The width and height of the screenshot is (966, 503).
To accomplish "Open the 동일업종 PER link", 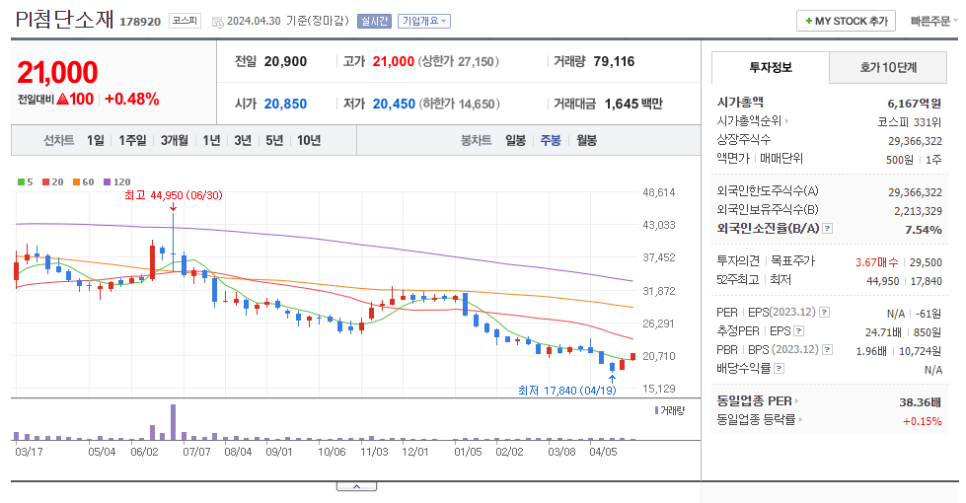I will coord(757,401).
